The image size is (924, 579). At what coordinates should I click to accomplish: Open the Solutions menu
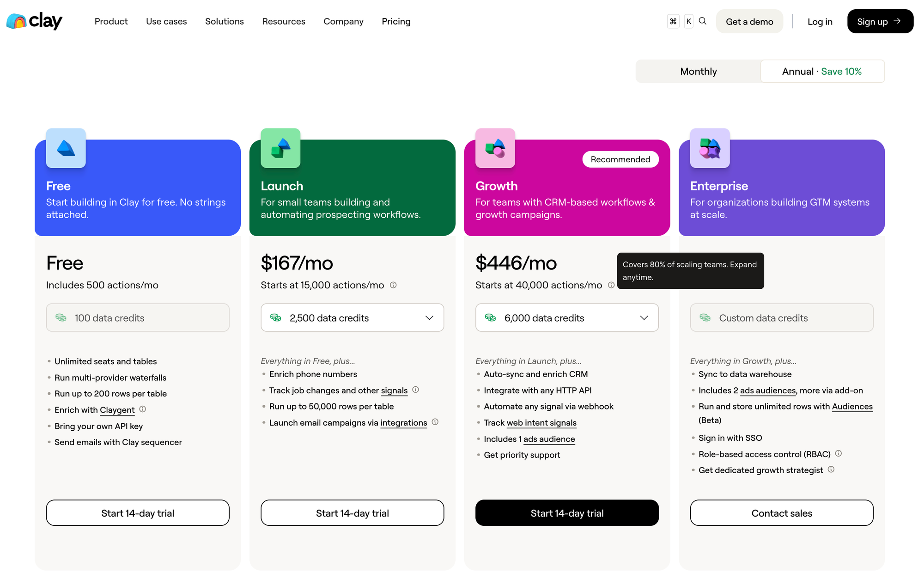point(224,21)
